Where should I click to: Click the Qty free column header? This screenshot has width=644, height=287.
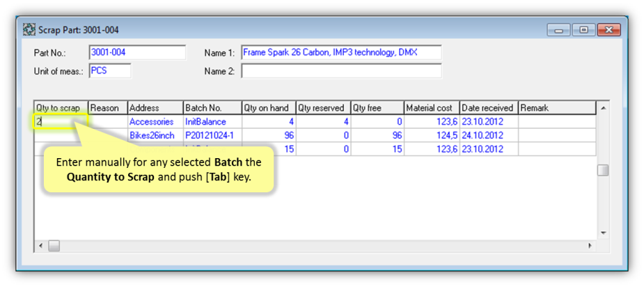click(x=377, y=108)
